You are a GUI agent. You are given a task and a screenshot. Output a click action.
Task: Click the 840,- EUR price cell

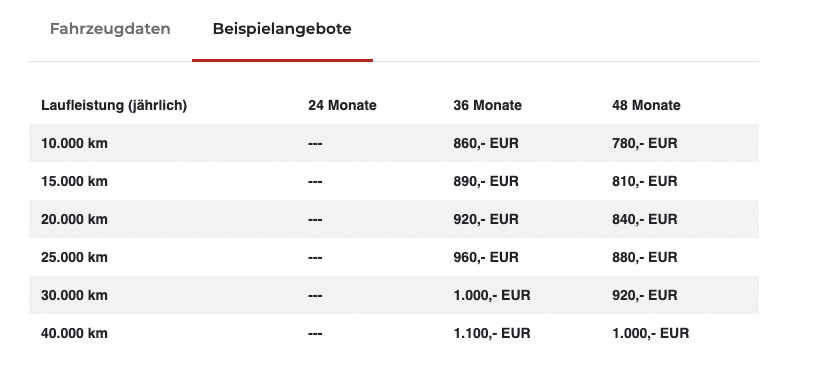[645, 219]
